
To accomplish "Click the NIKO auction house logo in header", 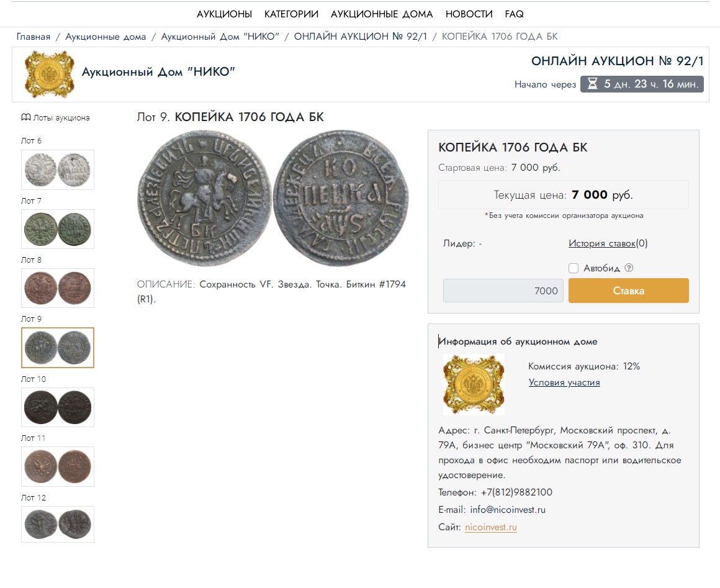I will pyautogui.click(x=45, y=74).
